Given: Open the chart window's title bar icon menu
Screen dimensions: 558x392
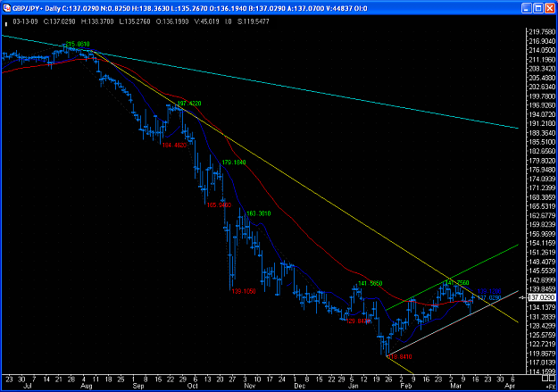Looking at the screenshot, I should tap(6, 8).
